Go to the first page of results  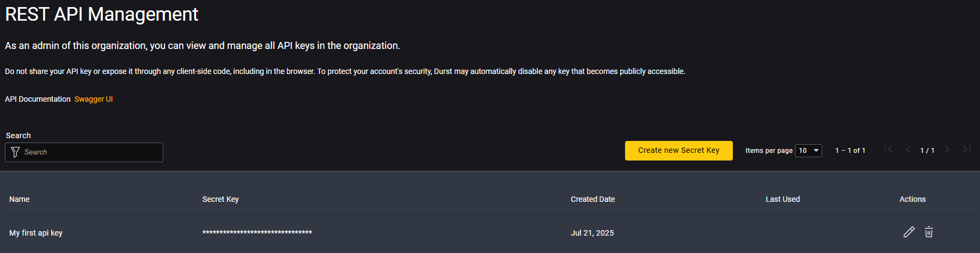click(x=889, y=150)
